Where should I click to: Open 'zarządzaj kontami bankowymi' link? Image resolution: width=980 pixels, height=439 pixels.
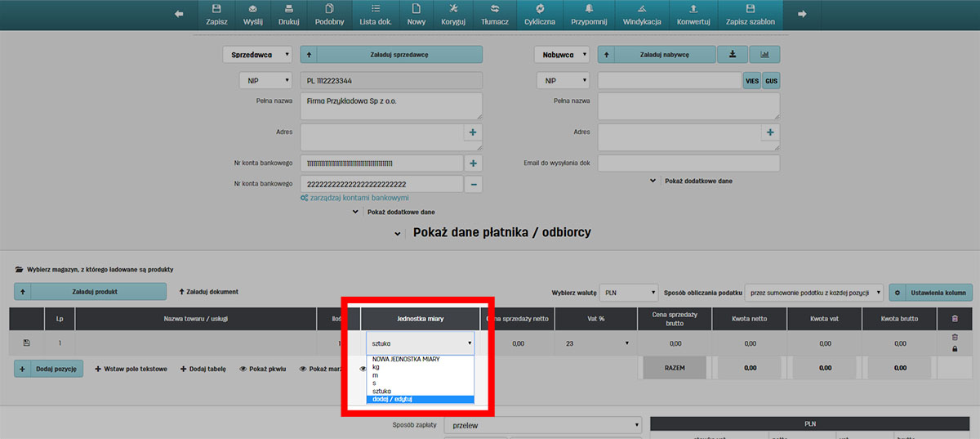[x=354, y=198]
